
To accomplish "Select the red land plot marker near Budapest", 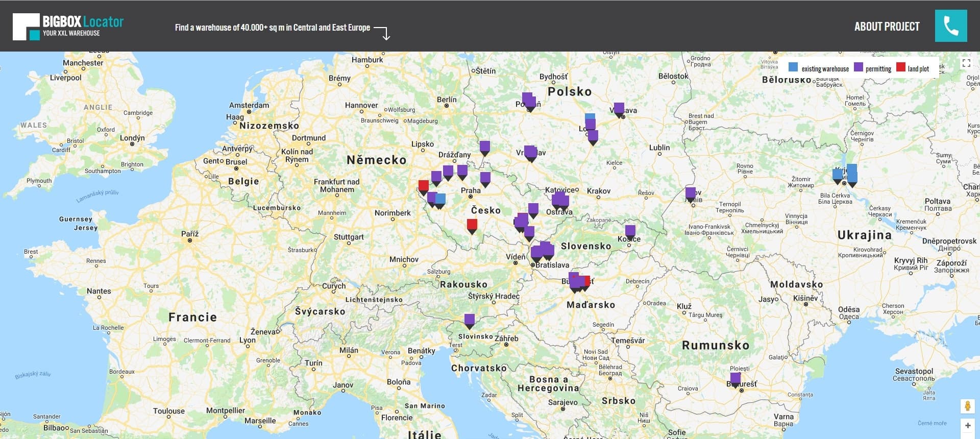I will [586, 281].
